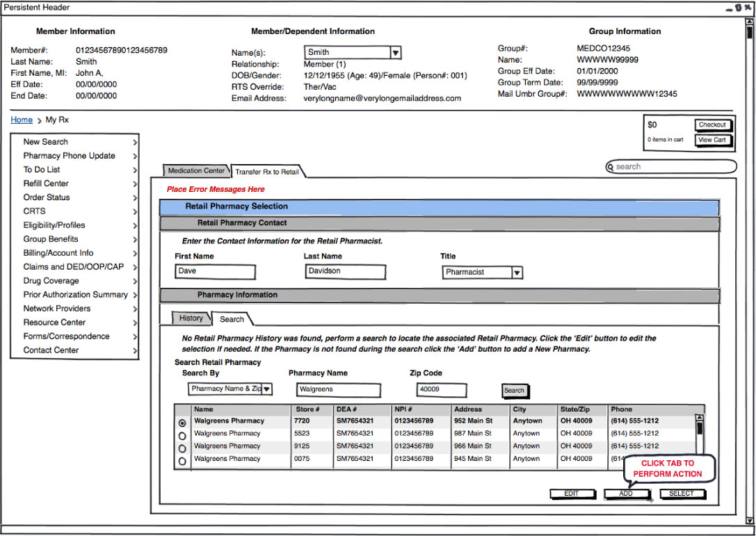This screenshot has height=536, width=756.
Task: Click the $0 cart total
Action: (x=652, y=125)
